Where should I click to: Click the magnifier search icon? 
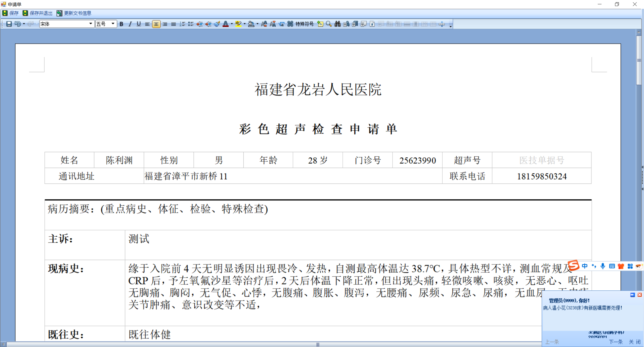[x=328, y=24]
